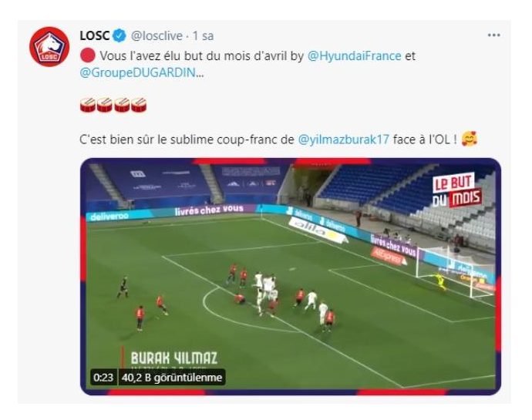Click the goalkeeper in the video
Image resolution: width=532 pixels, height=420 pixels.
[440, 281]
